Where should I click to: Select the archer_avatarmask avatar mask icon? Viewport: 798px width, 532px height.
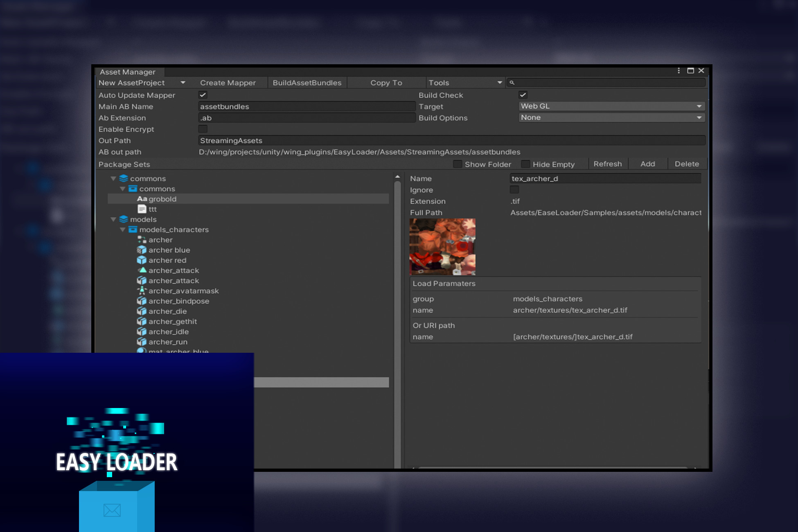click(x=142, y=291)
